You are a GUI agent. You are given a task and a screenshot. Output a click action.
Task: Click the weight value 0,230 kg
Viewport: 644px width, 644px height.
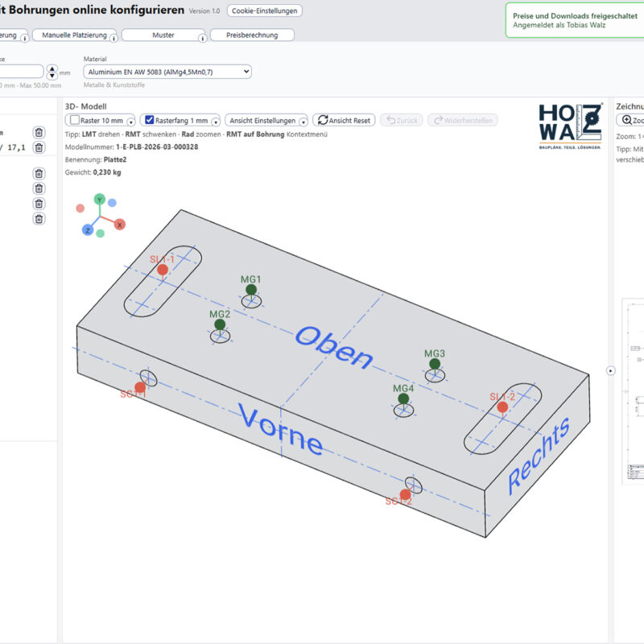pos(107,172)
